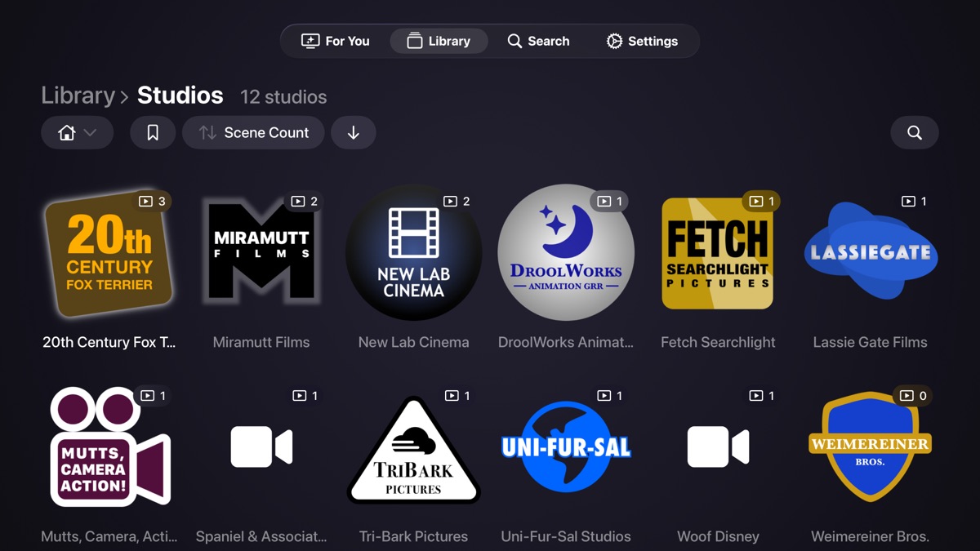Click the bookmark saved filters icon
Image resolution: width=980 pixels, height=551 pixels.
coord(153,132)
